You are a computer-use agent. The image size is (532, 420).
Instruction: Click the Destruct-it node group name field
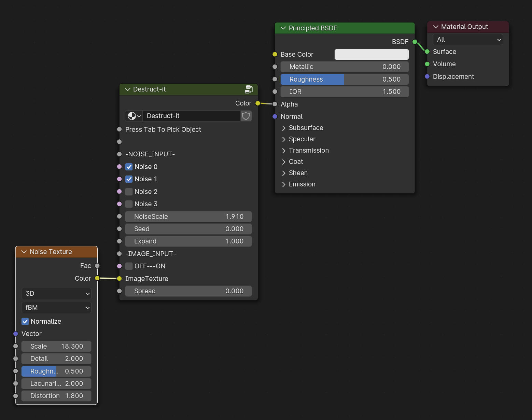click(191, 116)
